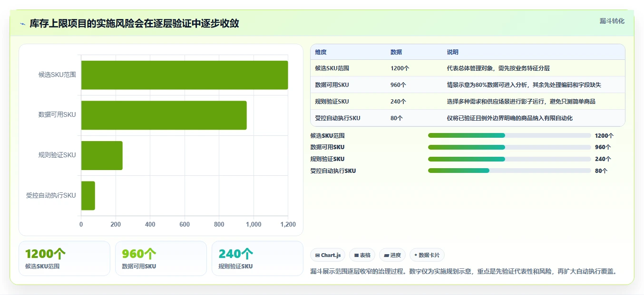Open the 960个 数据可用SKU stat card
The height and width of the screenshot is (295, 644).
tap(161, 258)
